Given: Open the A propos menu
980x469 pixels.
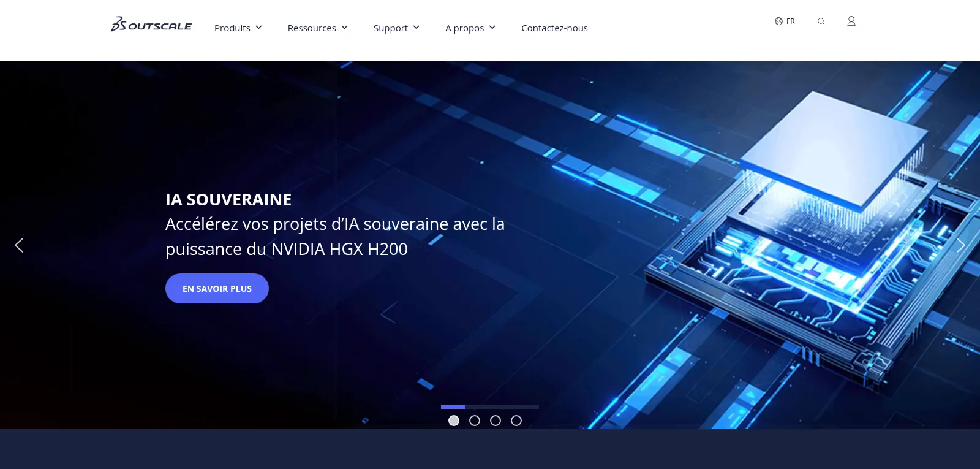Looking at the screenshot, I should coord(464,28).
